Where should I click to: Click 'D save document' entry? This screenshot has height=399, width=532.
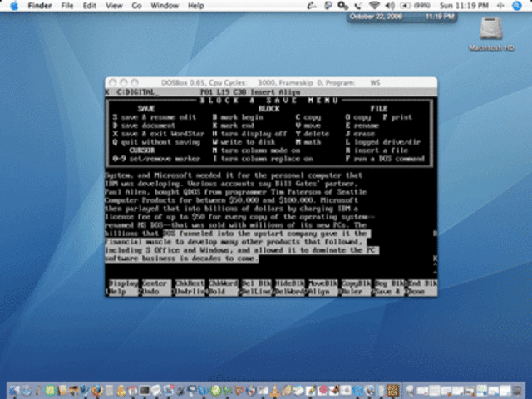pos(144,126)
